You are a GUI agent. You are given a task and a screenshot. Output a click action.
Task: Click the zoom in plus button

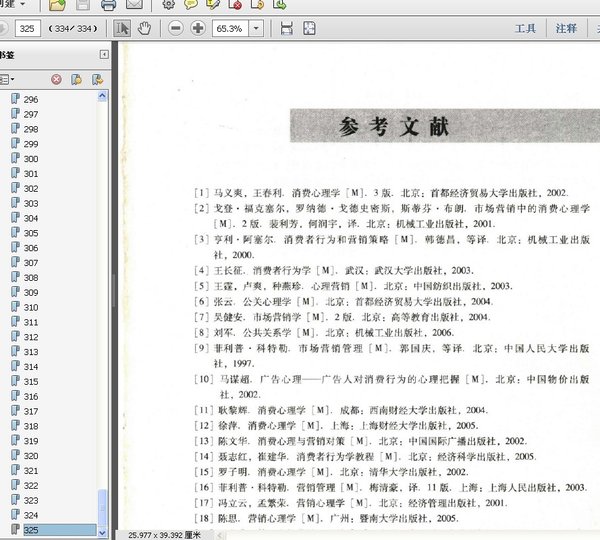197,29
